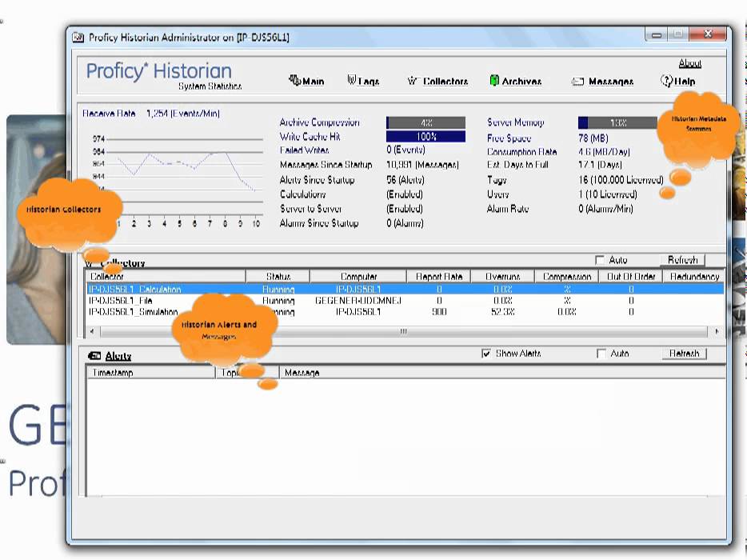747x560 pixels.
Task: Open the Main menu label
Action: pyautogui.click(x=313, y=82)
